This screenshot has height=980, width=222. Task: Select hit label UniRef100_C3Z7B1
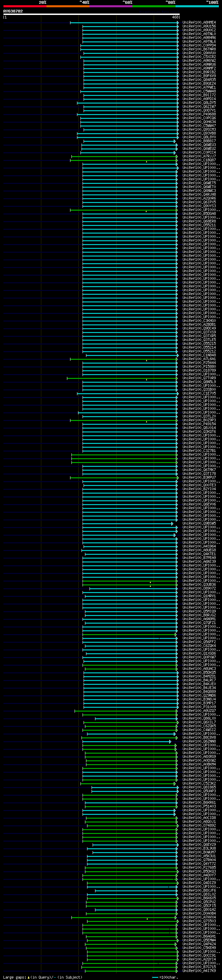(199, 451)
